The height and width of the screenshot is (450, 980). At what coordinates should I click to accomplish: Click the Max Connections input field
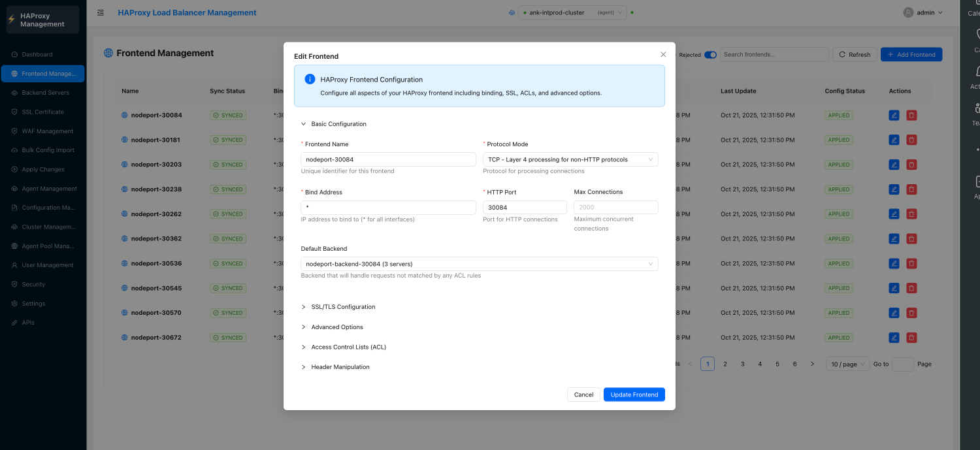click(616, 208)
